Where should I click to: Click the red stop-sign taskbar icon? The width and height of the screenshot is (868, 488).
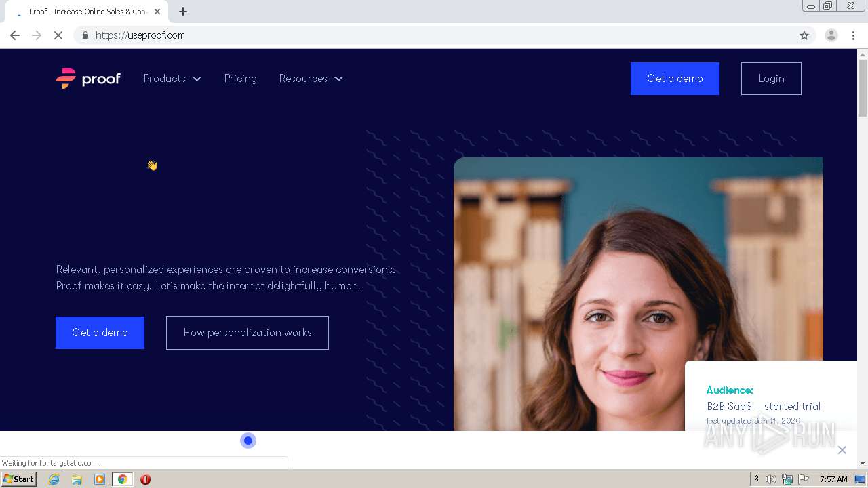click(145, 479)
